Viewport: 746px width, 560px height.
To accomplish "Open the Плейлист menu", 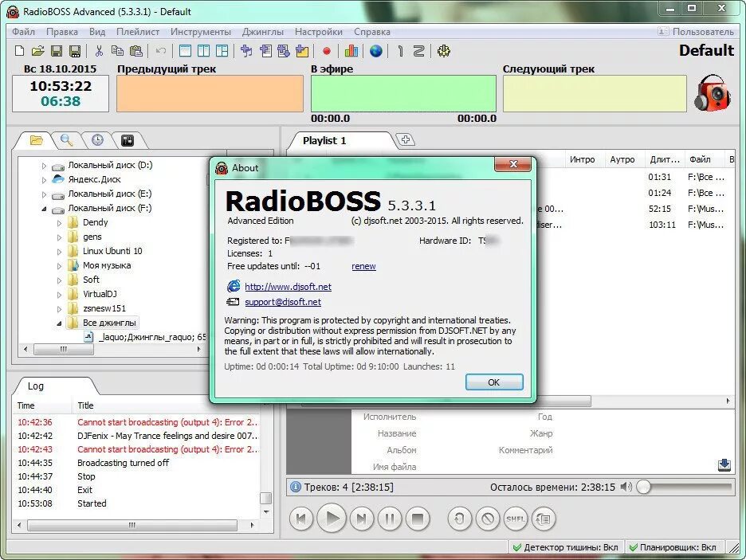I will (138, 32).
